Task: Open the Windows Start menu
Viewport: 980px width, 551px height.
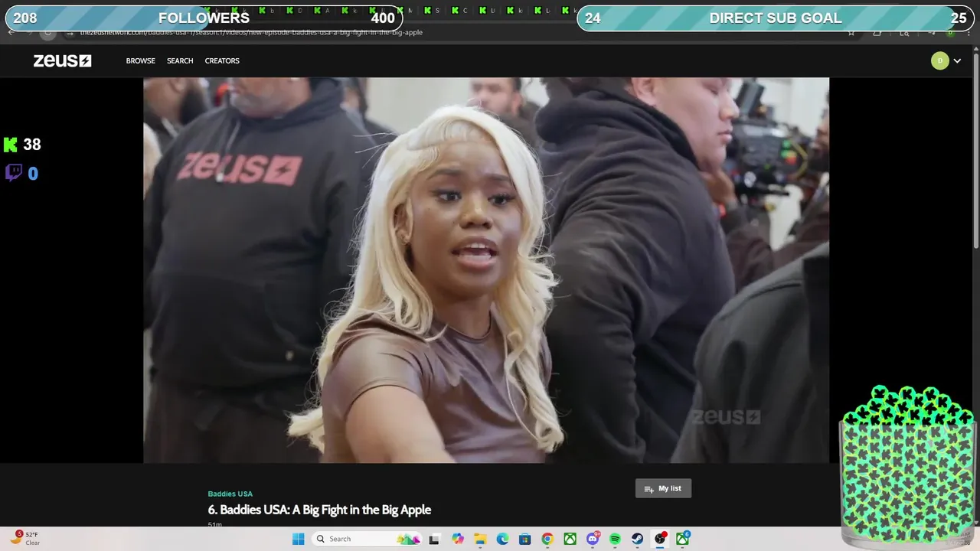Action: 298,539
